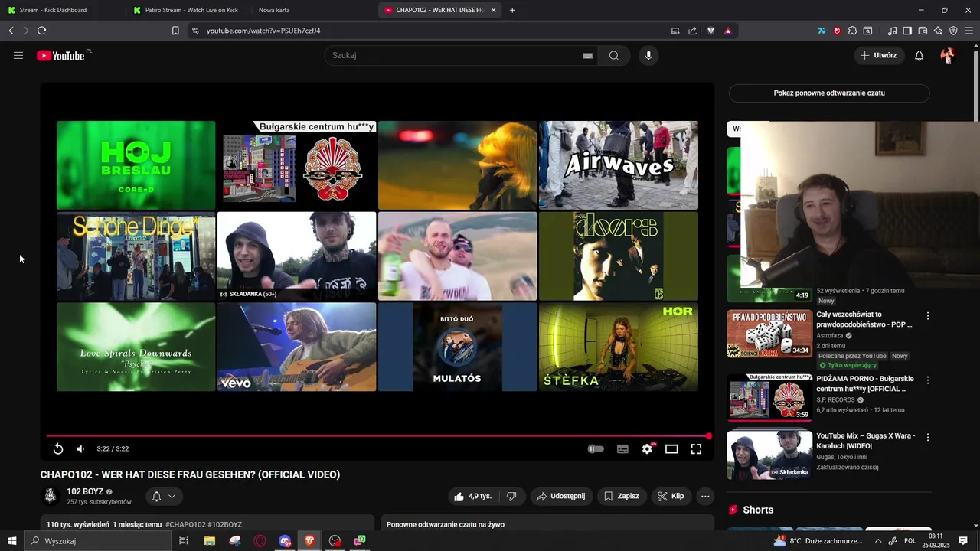This screenshot has height=551, width=980.
Task: Click the search magnifier button
Action: click(614, 55)
